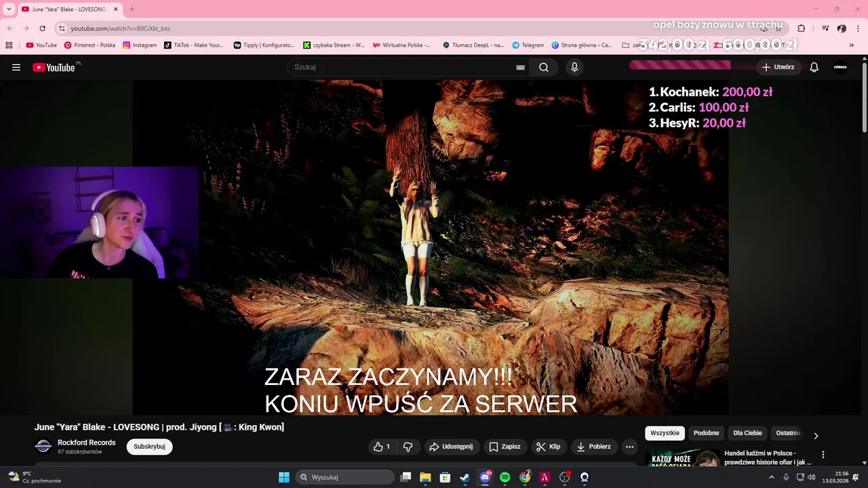The image size is (868, 488).
Task: Click the youtube.com address bar URL
Action: pyautogui.click(x=120, y=28)
